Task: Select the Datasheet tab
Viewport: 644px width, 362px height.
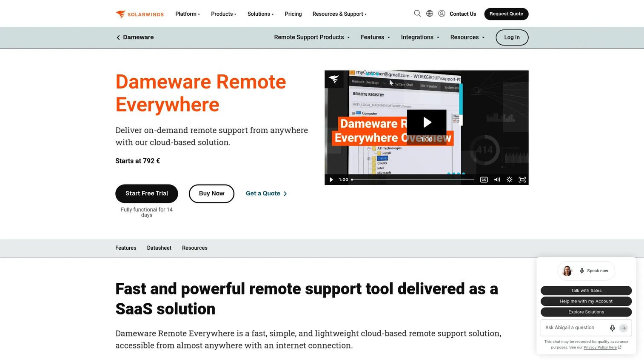Action: 159,248
